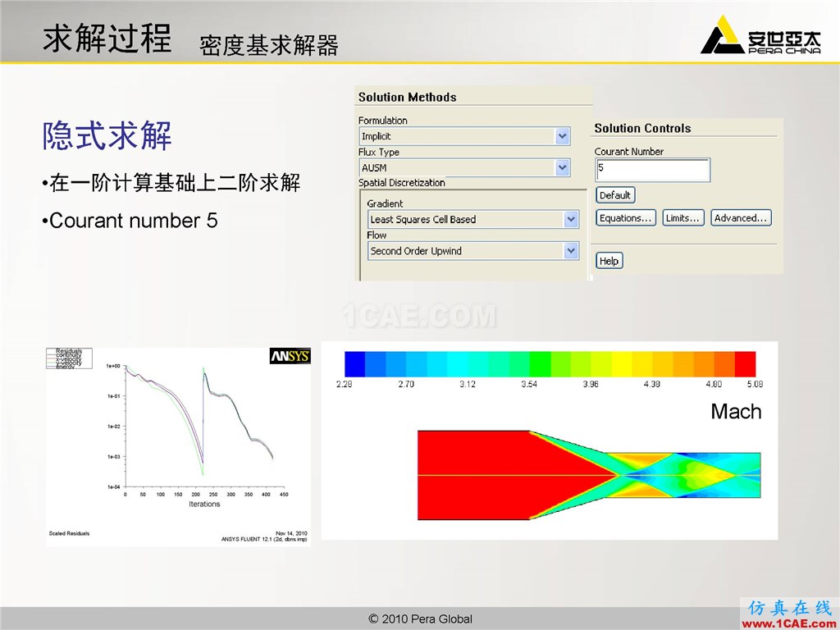840x630 pixels.
Task: Click the Solution Methods panel title
Action: [407, 97]
